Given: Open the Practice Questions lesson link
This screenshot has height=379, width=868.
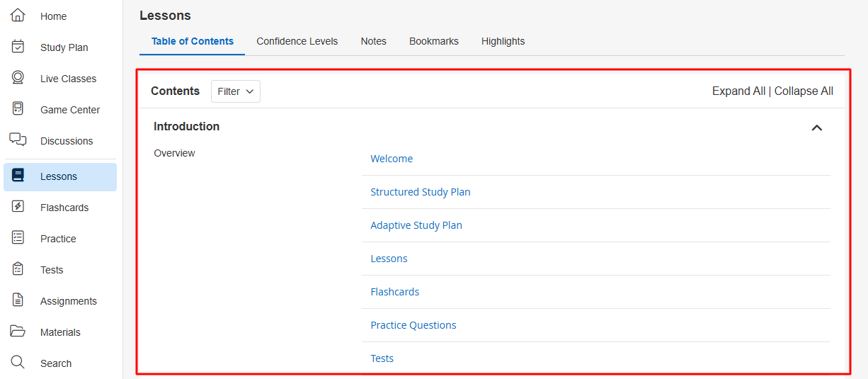Looking at the screenshot, I should click(x=413, y=325).
